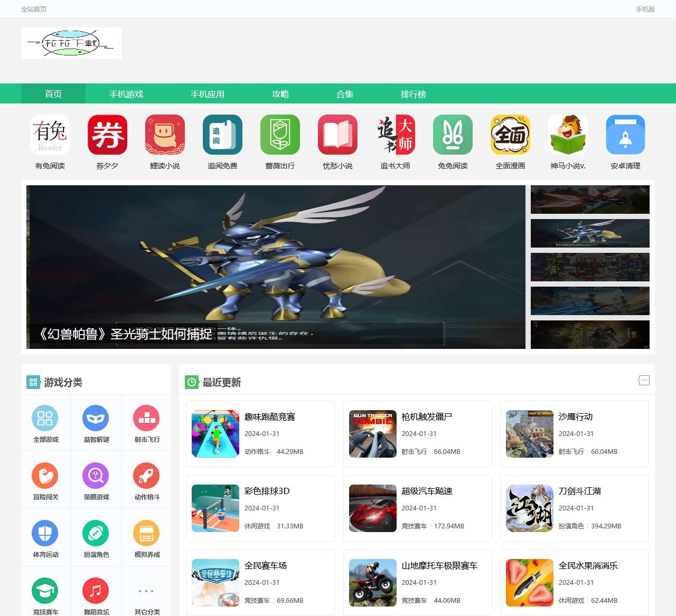This screenshot has width=676, height=616.
Task: Open the 彩色排球3D game title link
Action: [x=267, y=491]
